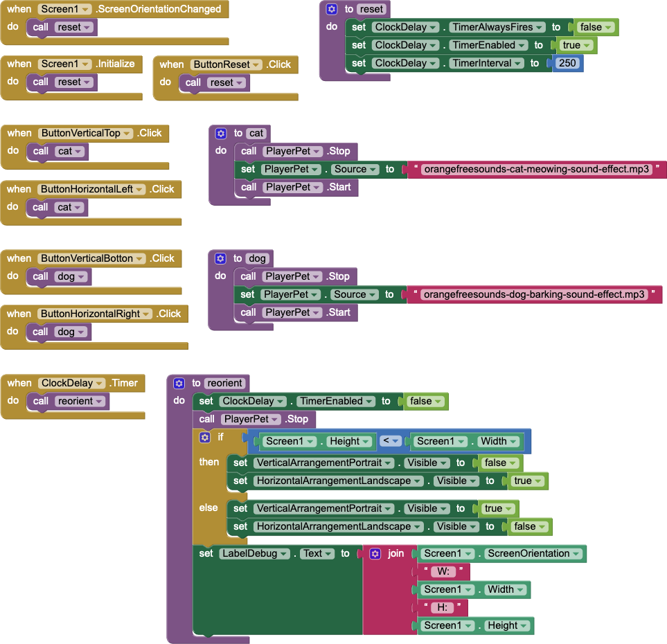Screen dimensions: 667x644
Task: Open the join block's mutator gear
Action: point(374,553)
